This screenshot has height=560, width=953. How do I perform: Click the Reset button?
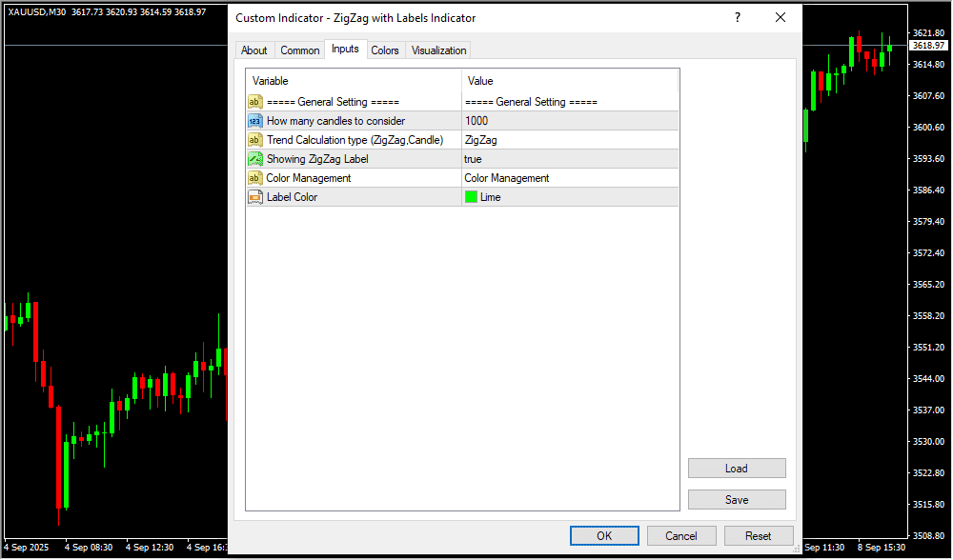(x=759, y=536)
